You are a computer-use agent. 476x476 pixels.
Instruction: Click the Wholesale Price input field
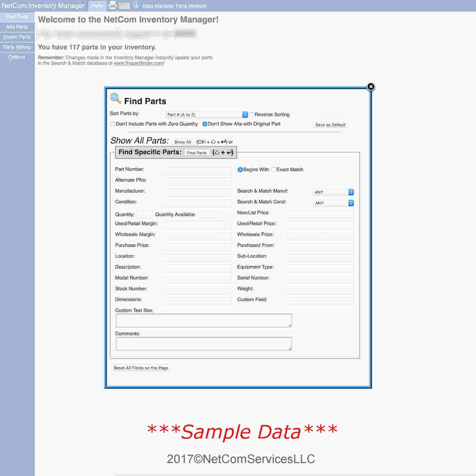coord(320,236)
